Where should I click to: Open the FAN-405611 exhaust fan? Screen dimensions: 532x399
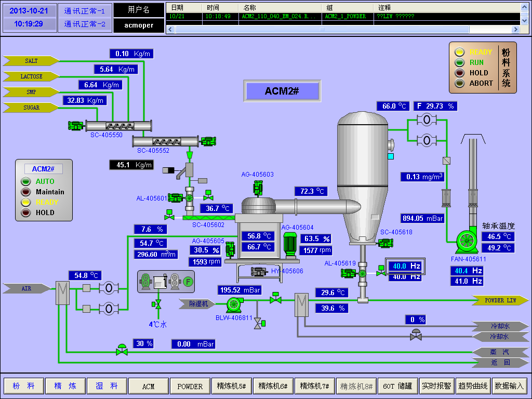pos(467,241)
